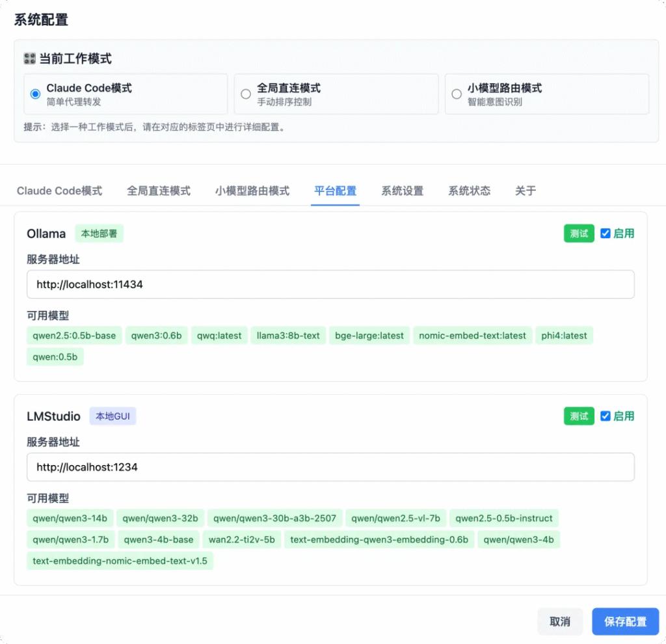The height and width of the screenshot is (644, 666).
Task: Click the qwen/qwen3-32b model tag
Action: tap(160, 518)
